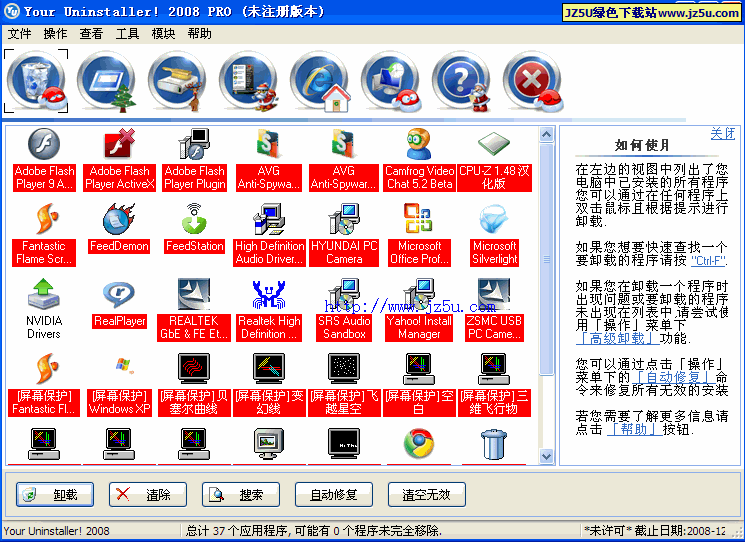Open the 文件 menu

coord(19,33)
